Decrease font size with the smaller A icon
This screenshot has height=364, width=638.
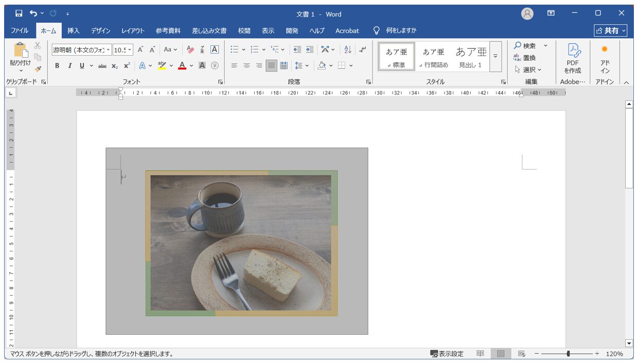pyautogui.click(x=152, y=50)
